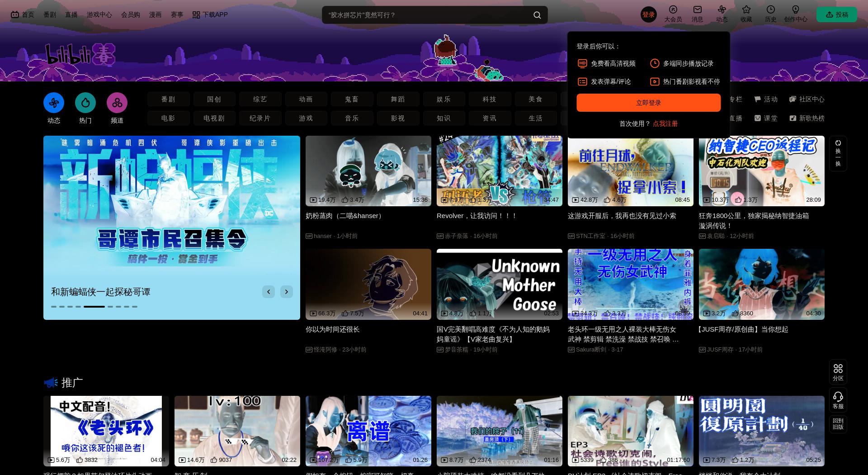
Task: Click 回到旧版 button
Action: (838, 424)
